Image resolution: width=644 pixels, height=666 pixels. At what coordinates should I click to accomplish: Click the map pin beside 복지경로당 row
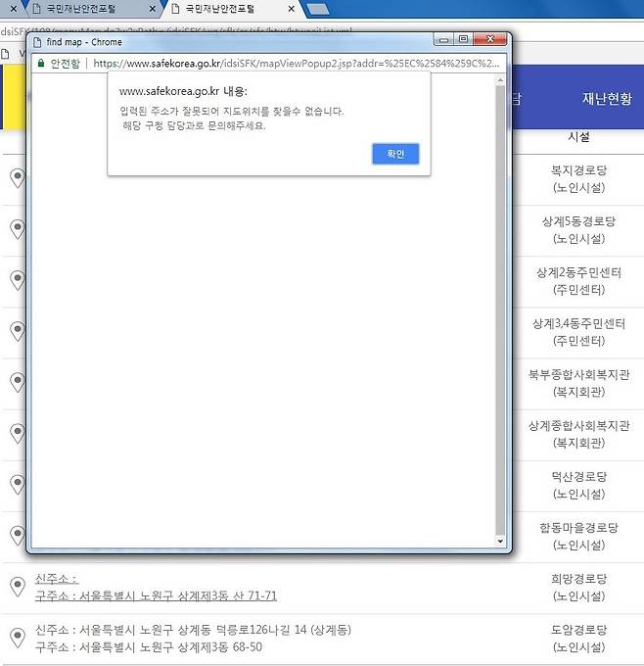(17, 178)
